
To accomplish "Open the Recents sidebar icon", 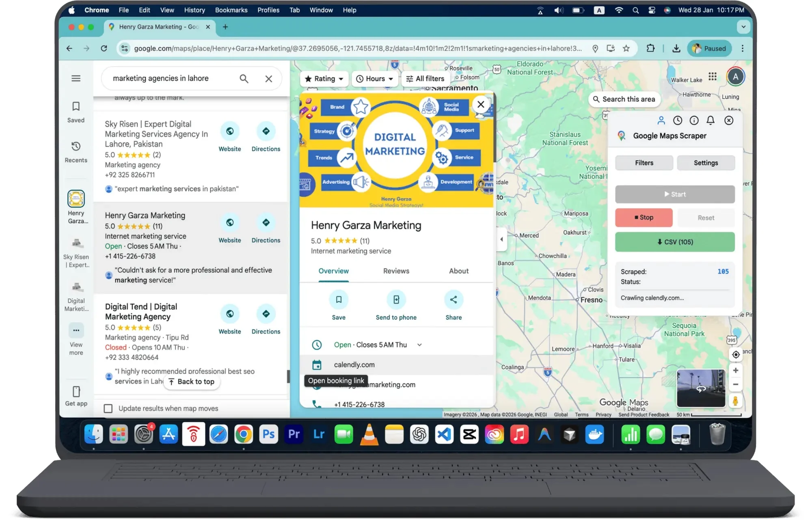I will coord(76,152).
